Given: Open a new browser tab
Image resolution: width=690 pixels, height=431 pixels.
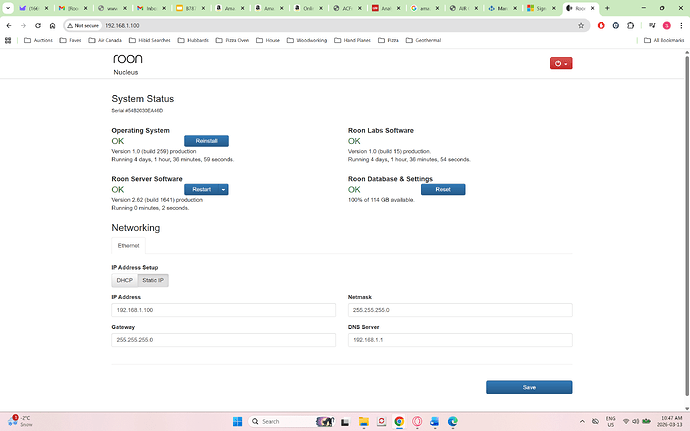Looking at the screenshot, I should coord(607,8).
